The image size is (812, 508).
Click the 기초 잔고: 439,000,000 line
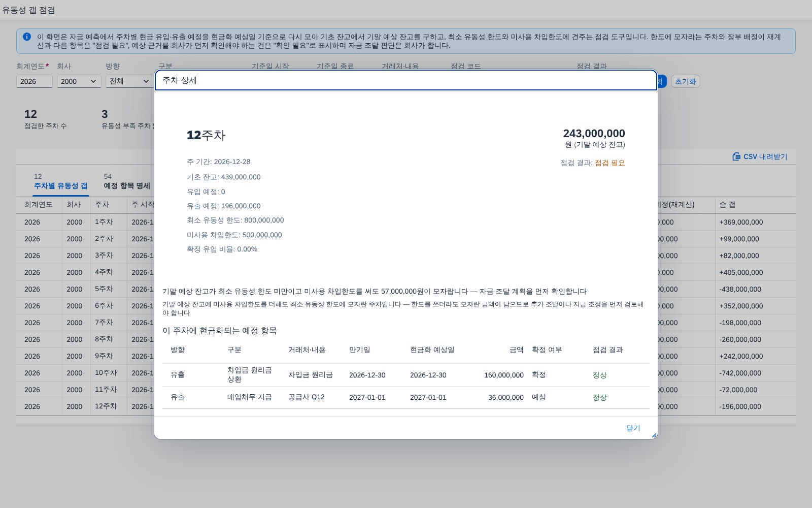[224, 177]
